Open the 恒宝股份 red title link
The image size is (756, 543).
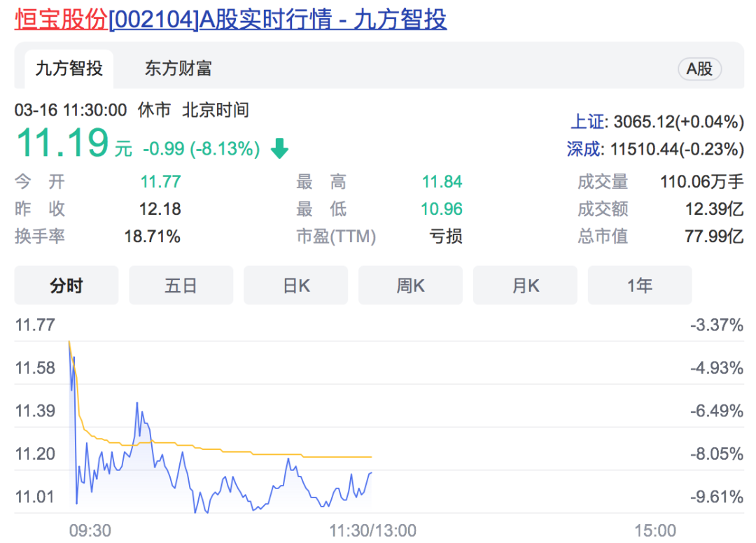pos(61,19)
